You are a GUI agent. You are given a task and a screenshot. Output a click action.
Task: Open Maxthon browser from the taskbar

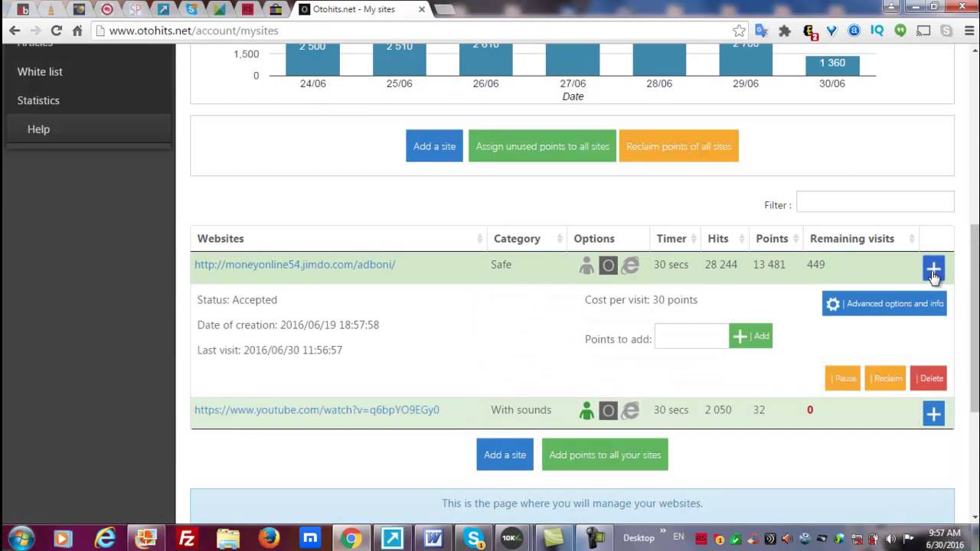point(310,538)
